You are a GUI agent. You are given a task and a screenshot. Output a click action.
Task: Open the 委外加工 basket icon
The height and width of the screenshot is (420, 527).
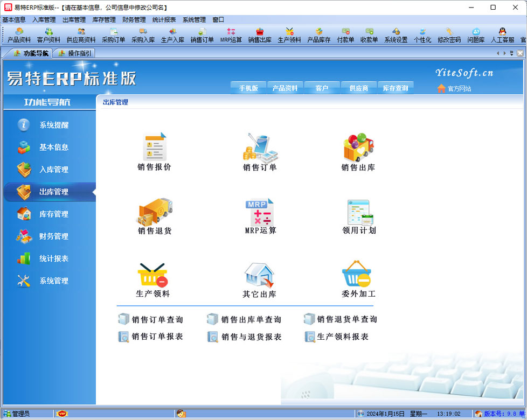click(358, 275)
